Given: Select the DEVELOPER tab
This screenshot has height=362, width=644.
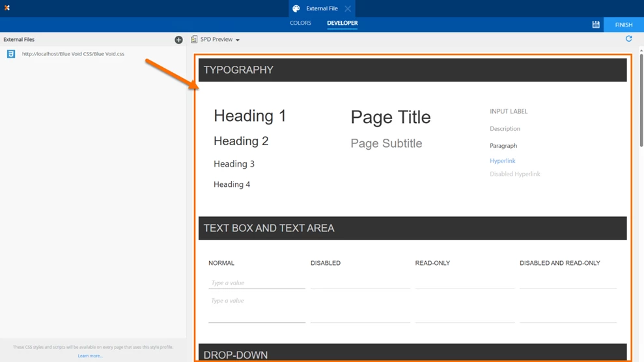Looking at the screenshot, I should click(x=342, y=23).
